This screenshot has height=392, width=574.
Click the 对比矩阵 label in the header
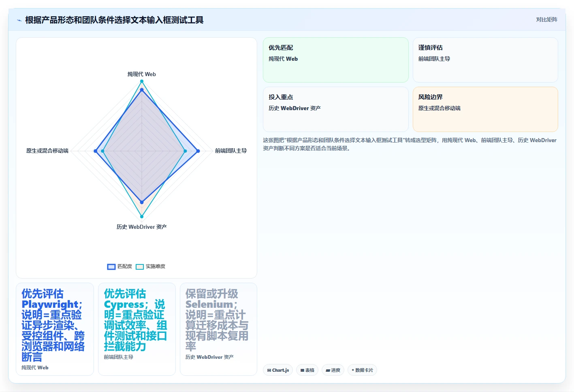(546, 19)
